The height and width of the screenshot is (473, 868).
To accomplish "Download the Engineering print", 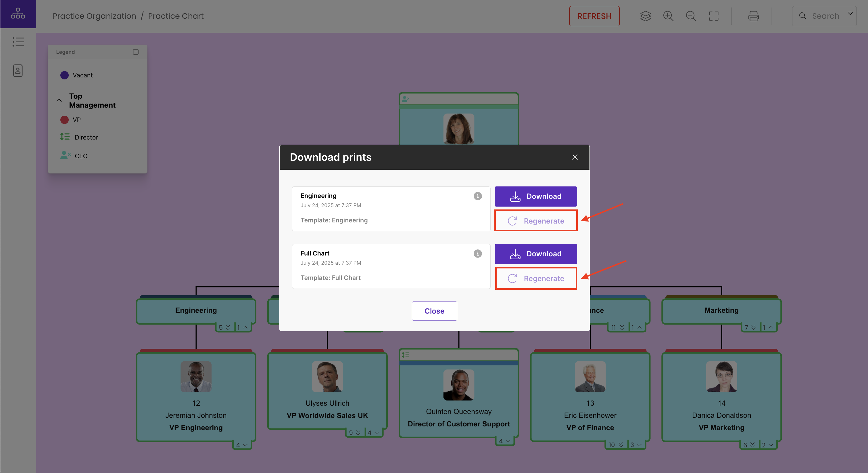I will click(x=535, y=196).
